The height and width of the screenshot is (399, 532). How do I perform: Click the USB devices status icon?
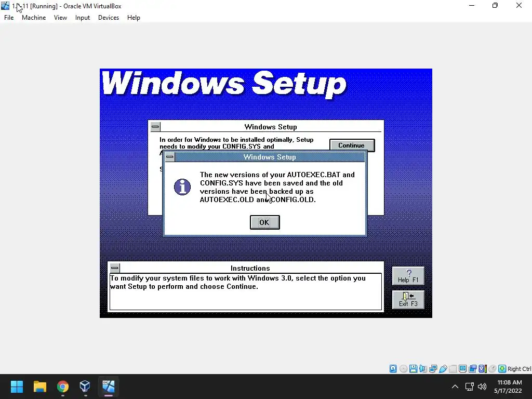click(443, 369)
